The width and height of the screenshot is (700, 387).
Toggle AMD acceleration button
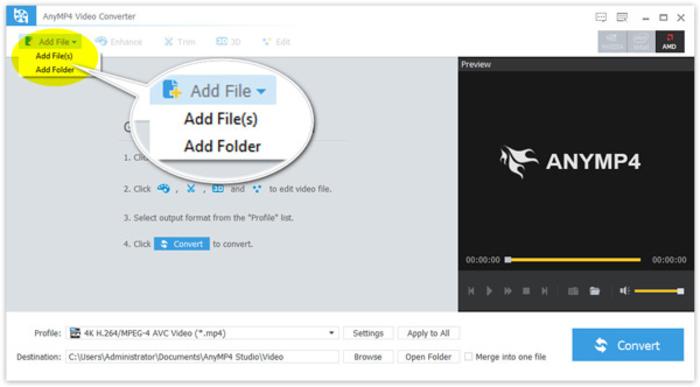[670, 42]
